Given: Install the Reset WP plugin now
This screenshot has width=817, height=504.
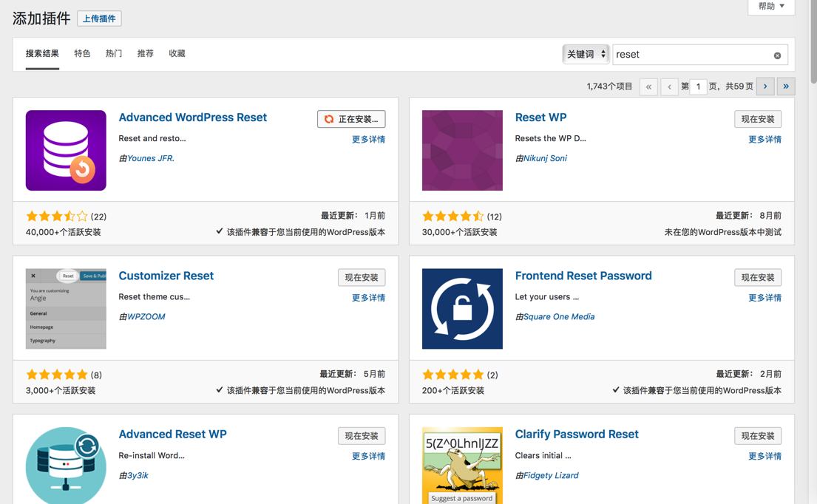Looking at the screenshot, I should [x=758, y=119].
